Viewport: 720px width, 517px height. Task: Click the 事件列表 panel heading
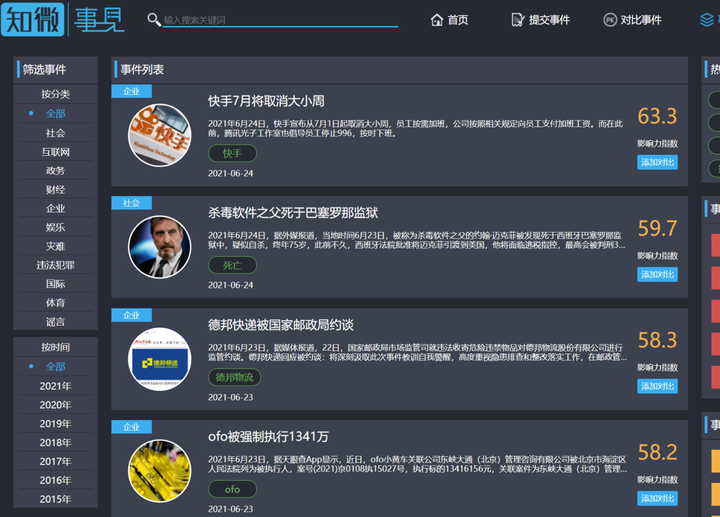(142, 69)
